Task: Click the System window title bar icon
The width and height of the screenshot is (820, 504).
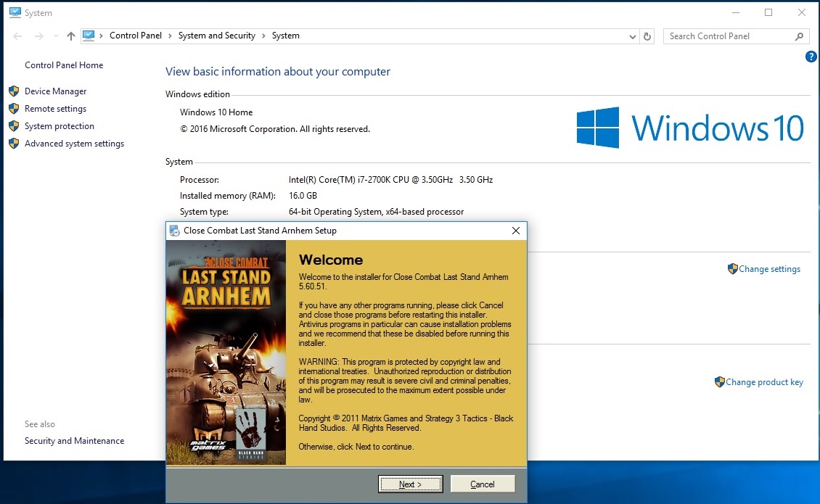Action: coord(15,12)
